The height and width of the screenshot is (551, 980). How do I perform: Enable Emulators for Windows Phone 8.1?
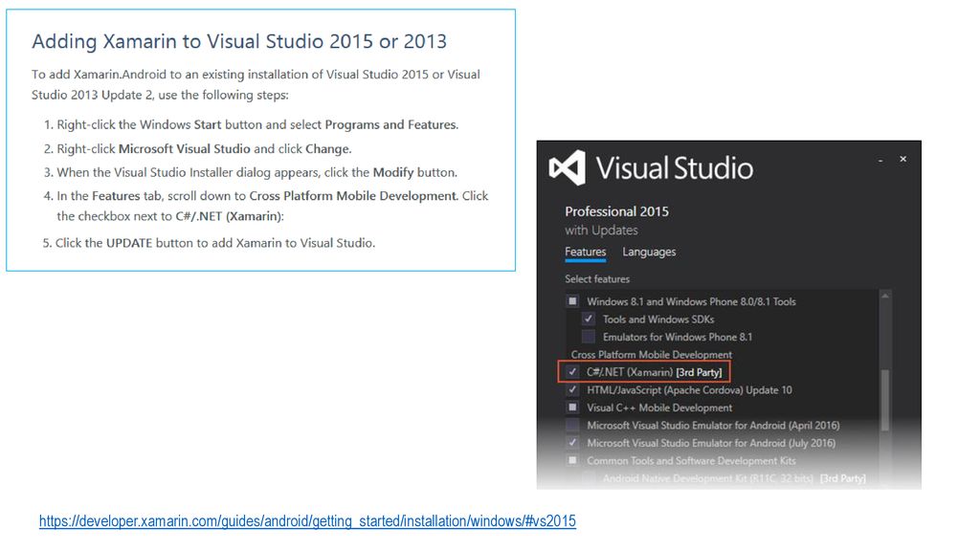point(589,337)
